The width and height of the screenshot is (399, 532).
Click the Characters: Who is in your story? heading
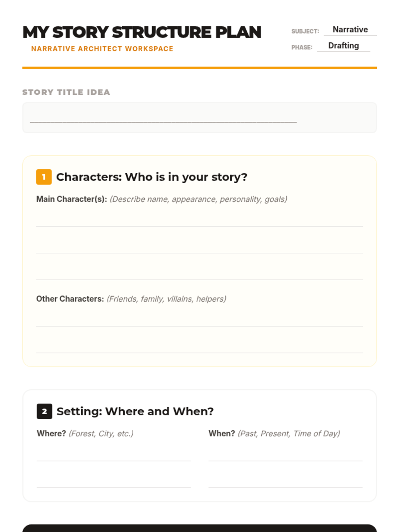pos(152,177)
